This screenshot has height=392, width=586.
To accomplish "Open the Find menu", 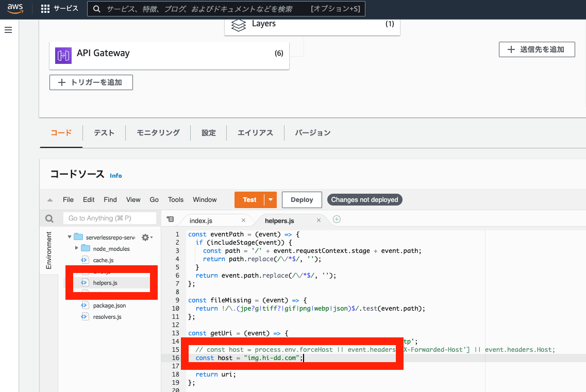I will [x=110, y=200].
